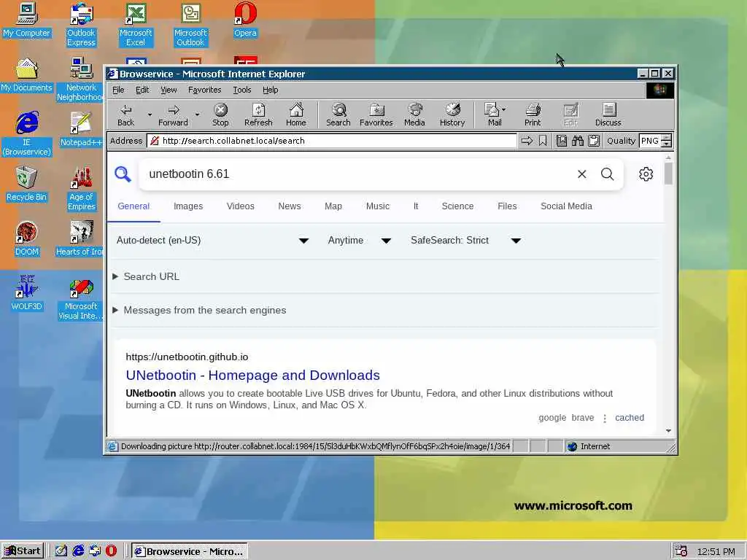Click the bookmark icon next to Go arrow
The height and width of the screenshot is (560, 747).
[543, 141]
